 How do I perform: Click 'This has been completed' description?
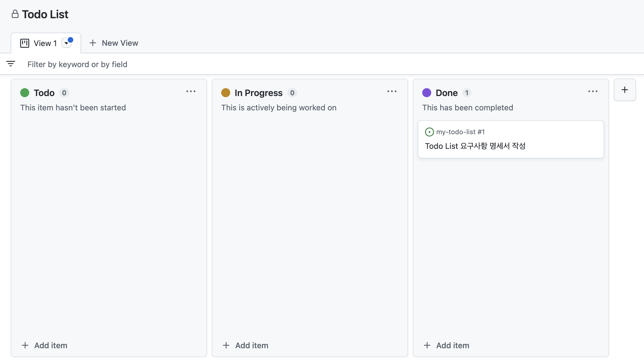point(468,108)
